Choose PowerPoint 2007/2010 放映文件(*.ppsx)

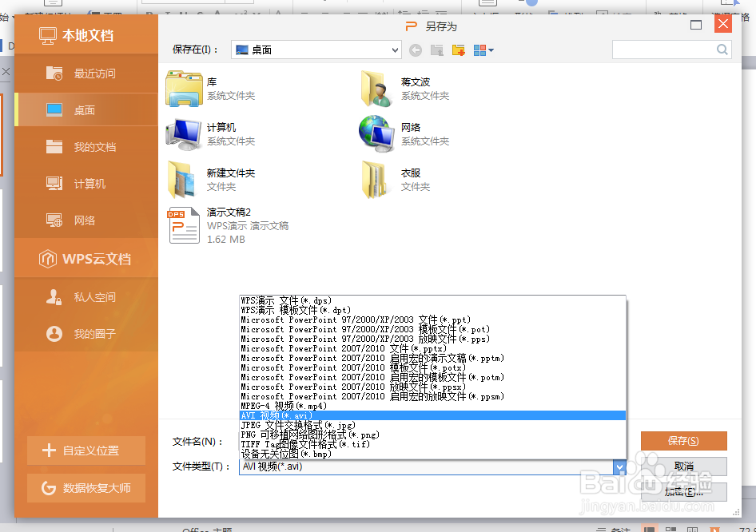pyautogui.click(x=432, y=387)
